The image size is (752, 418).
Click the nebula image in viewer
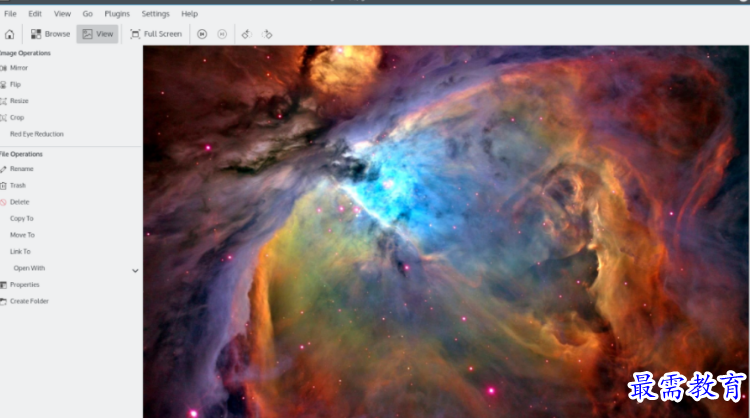(x=446, y=230)
